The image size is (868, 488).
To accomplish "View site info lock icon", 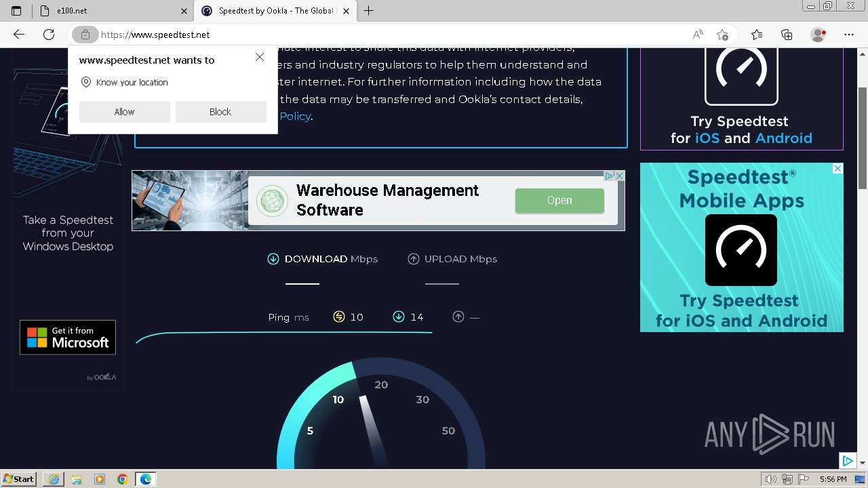I will (85, 35).
